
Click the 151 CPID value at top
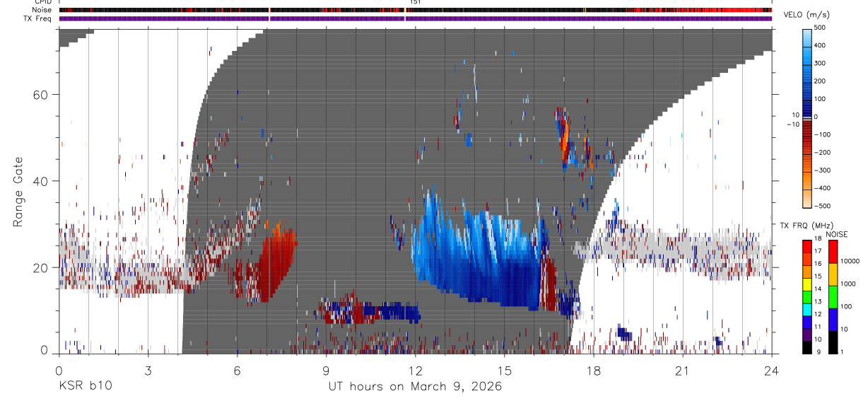point(416,3)
